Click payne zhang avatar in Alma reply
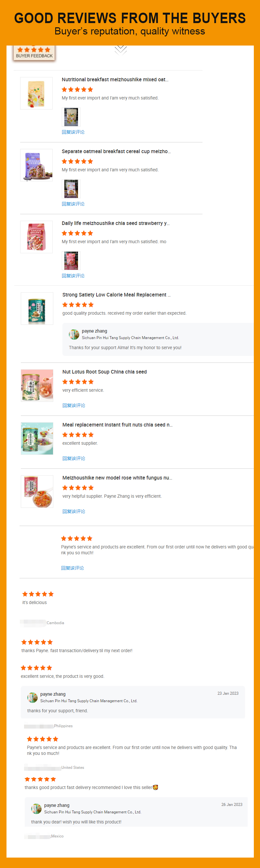Screen dimensions: 260x868 [x=74, y=334]
